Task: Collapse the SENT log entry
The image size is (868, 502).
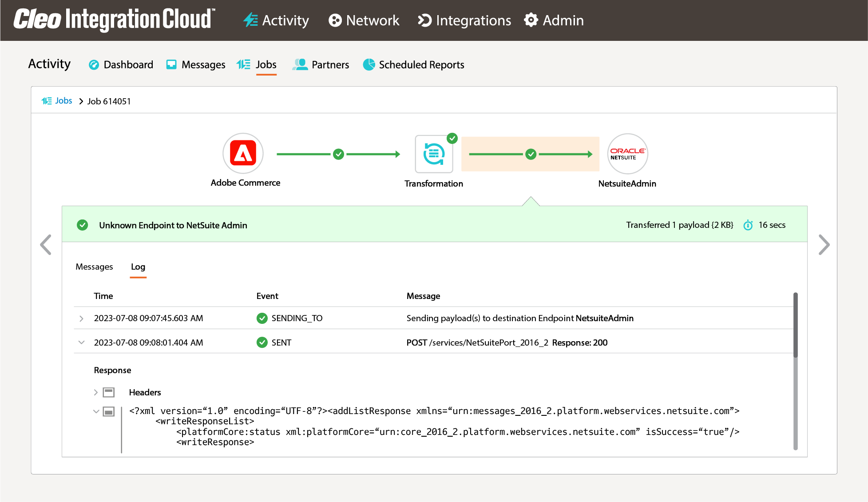Action: (82, 342)
